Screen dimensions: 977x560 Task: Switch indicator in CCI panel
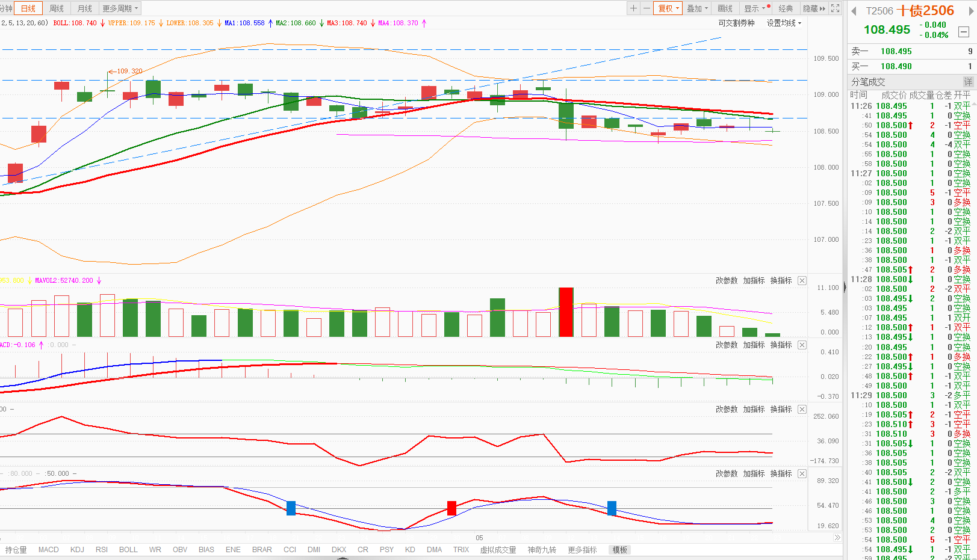tap(781, 410)
